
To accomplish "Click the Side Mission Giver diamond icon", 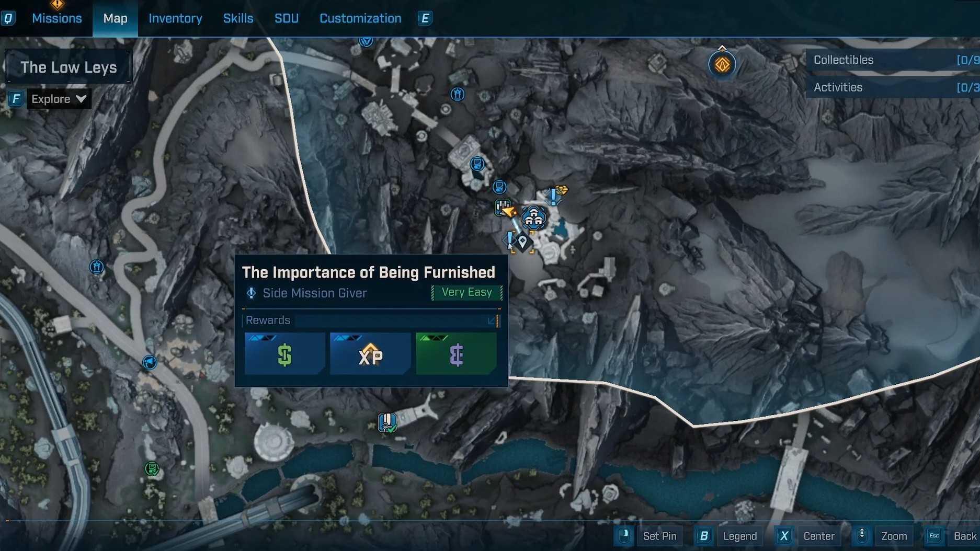I will pyautogui.click(x=251, y=293).
